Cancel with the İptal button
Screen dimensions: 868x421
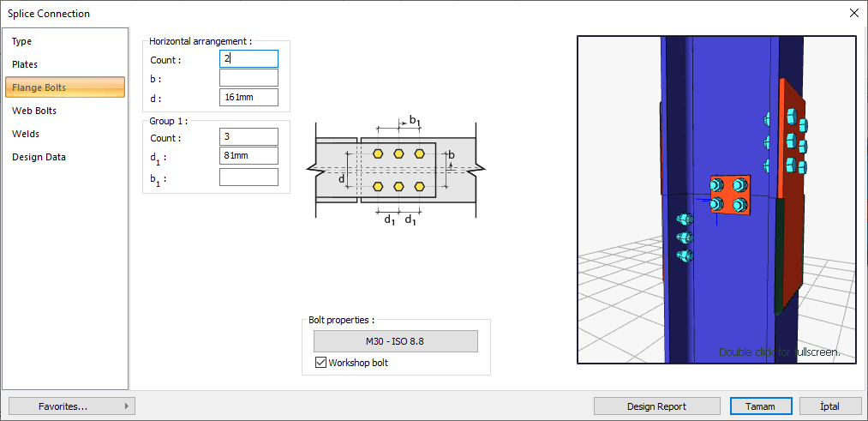pos(829,406)
